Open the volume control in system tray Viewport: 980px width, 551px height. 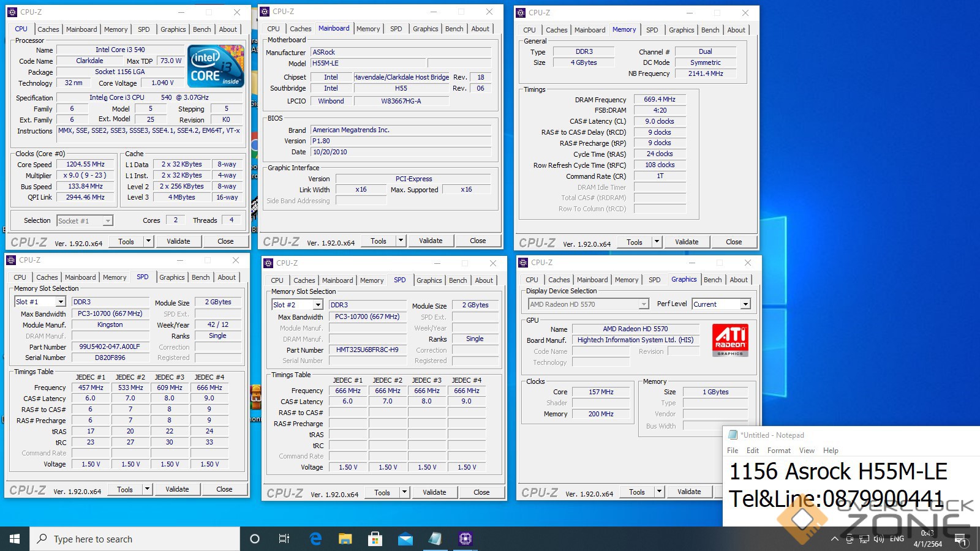click(x=878, y=539)
